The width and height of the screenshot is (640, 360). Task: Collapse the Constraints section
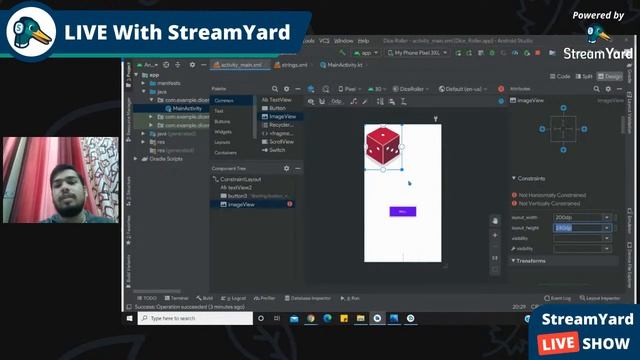(x=514, y=178)
